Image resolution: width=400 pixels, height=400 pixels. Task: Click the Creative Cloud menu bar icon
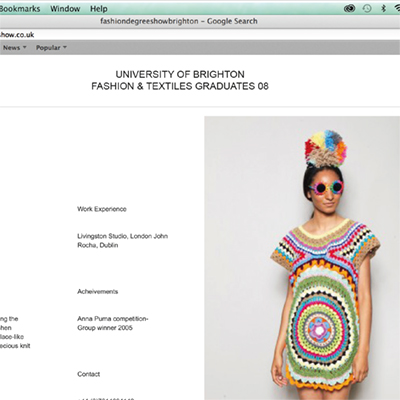coord(349,9)
